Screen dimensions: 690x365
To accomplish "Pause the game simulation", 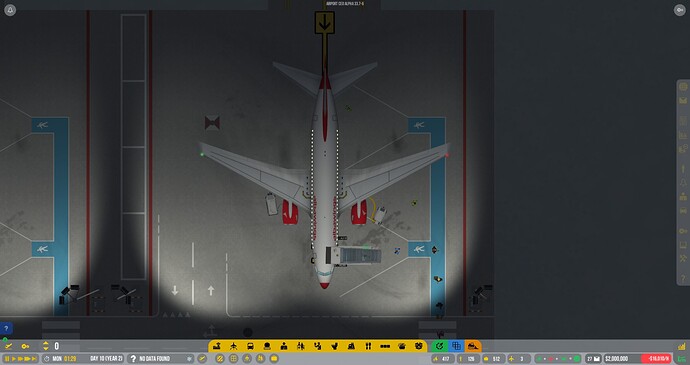I will point(7,359).
